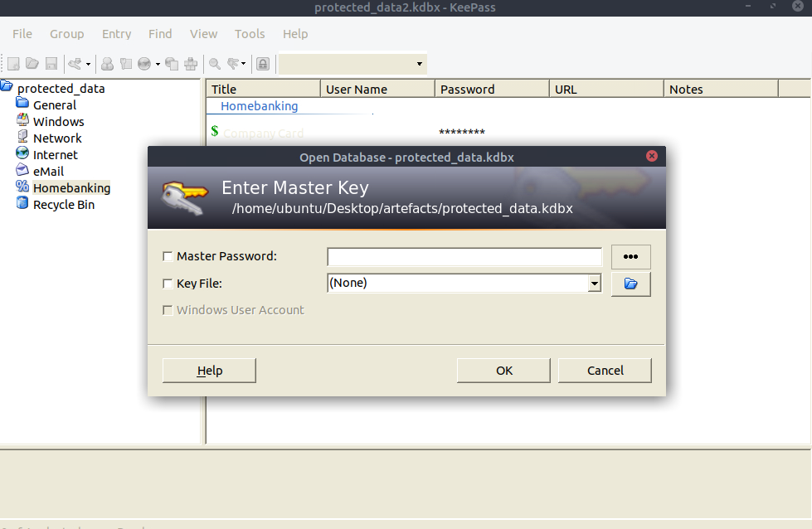Show password using the three-dots button
The image size is (812, 529).
(x=630, y=257)
